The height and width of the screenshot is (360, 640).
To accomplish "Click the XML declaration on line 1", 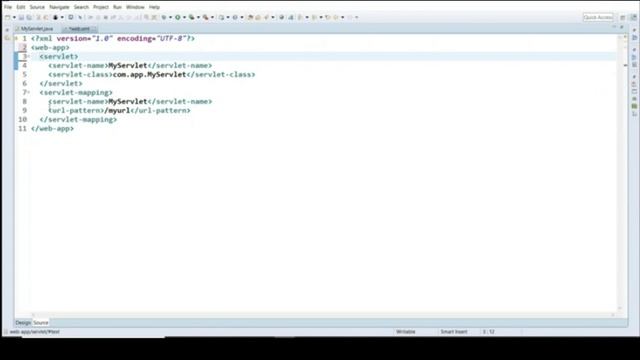I will coord(113,38).
